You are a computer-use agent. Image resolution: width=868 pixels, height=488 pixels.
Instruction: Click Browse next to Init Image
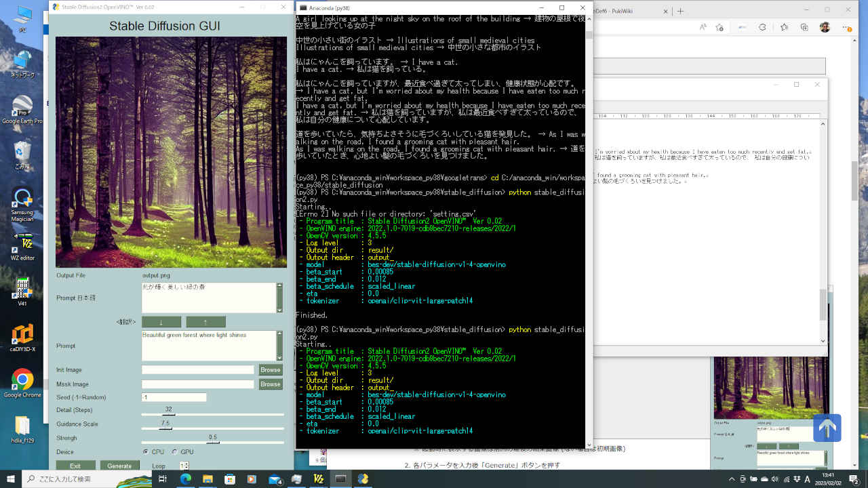[270, 370]
